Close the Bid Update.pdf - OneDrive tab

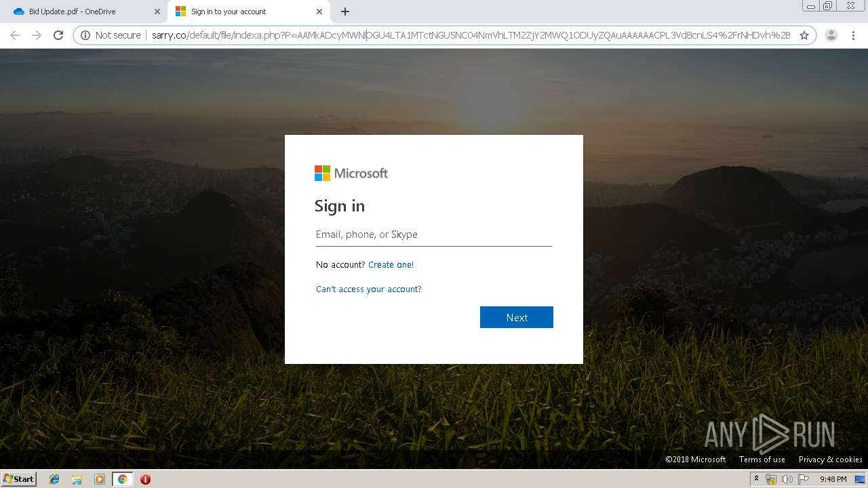point(157,12)
